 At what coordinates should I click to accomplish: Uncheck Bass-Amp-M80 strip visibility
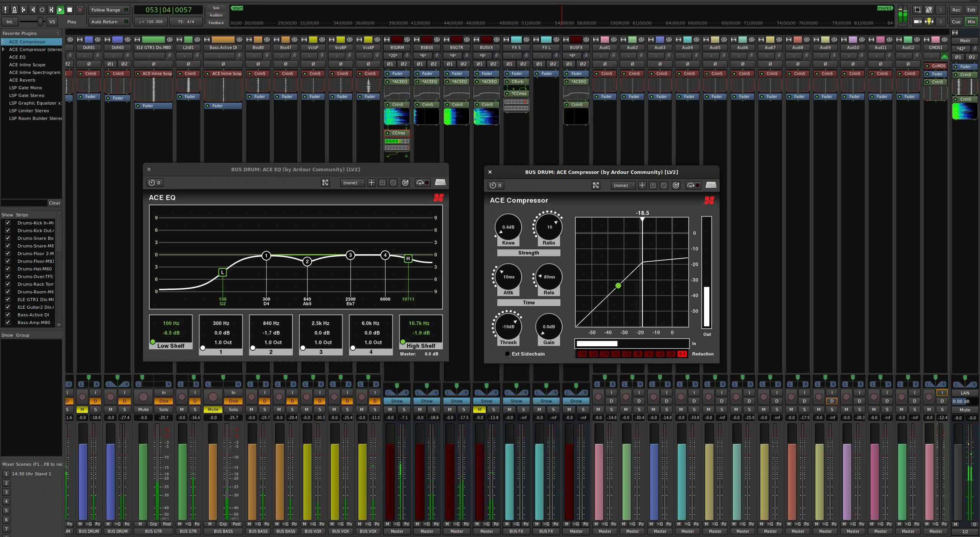coord(8,322)
